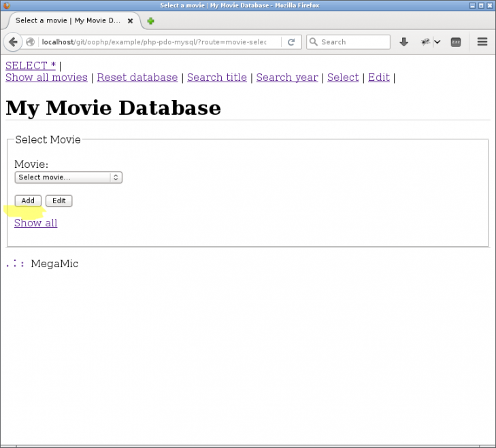Image resolution: width=496 pixels, height=448 pixels.
Task: Open the Search year link
Action: coord(287,77)
